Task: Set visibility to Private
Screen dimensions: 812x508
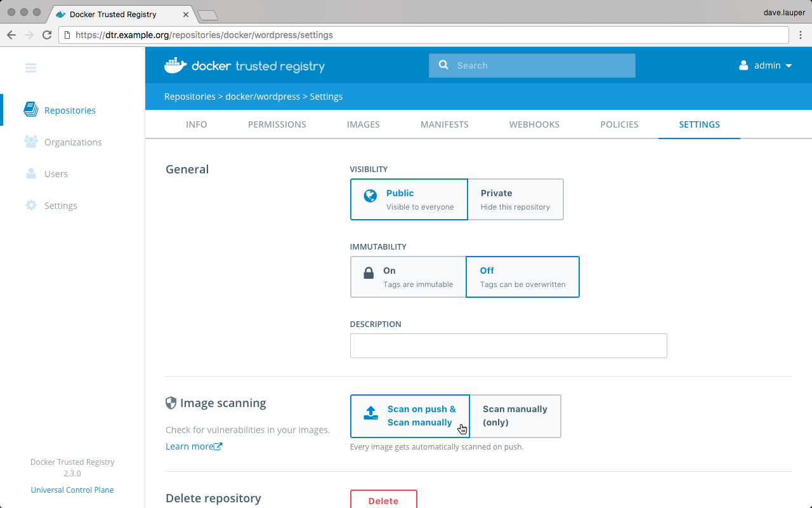Action: click(x=515, y=199)
